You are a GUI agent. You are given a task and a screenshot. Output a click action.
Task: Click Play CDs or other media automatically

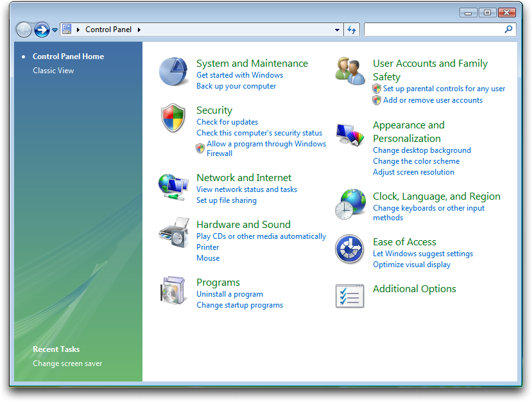coord(261,236)
